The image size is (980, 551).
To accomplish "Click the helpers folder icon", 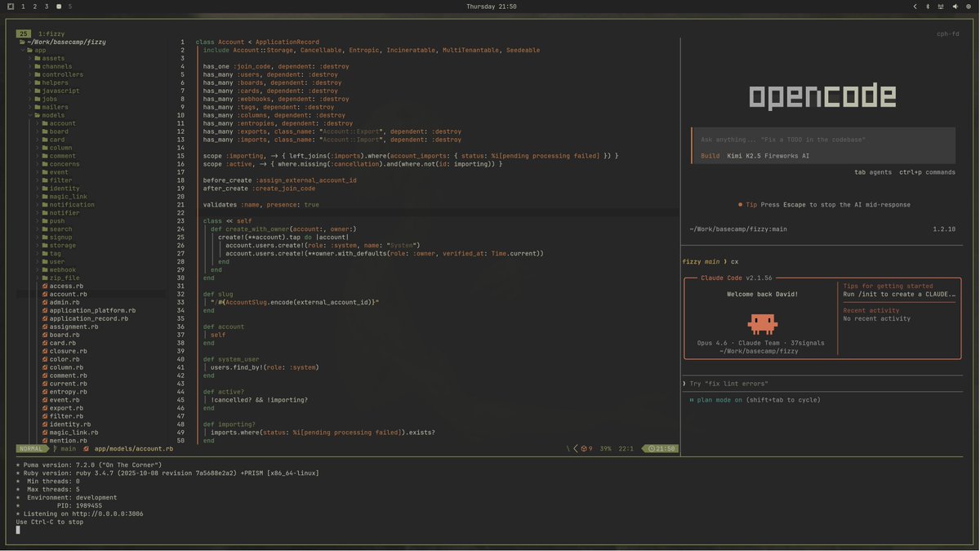I will [x=37, y=83].
